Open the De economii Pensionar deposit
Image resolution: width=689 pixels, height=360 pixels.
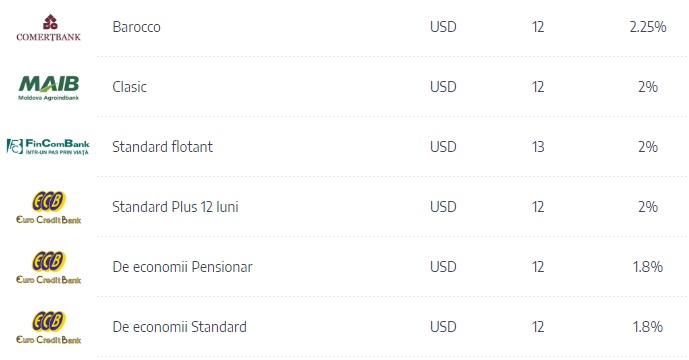click(182, 267)
